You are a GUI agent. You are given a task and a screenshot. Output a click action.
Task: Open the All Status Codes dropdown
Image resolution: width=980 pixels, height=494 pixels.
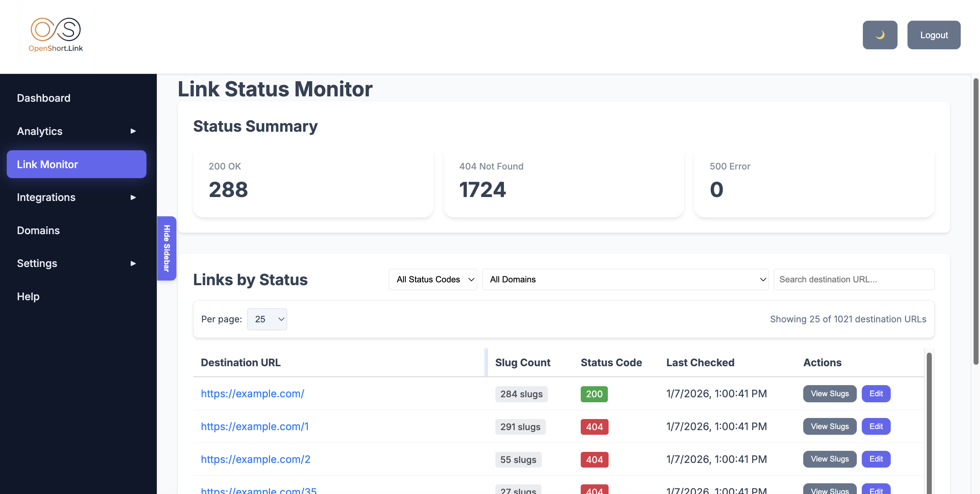(432, 279)
